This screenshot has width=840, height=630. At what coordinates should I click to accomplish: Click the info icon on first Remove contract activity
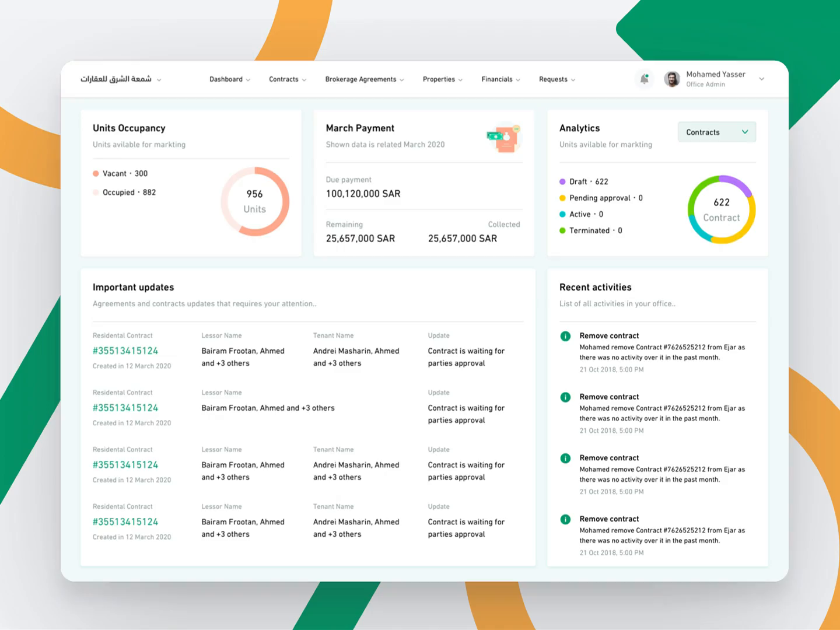pyautogui.click(x=565, y=336)
